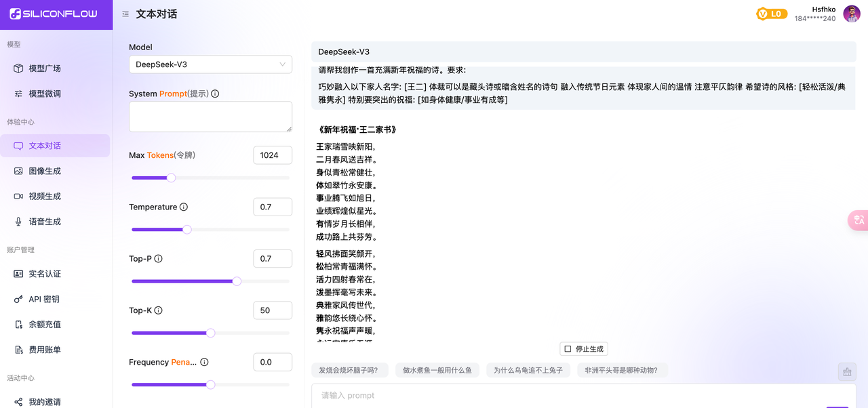The image size is (868, 408).
Task: Open 实名认证 page
Action: click(x=56, y=274)
